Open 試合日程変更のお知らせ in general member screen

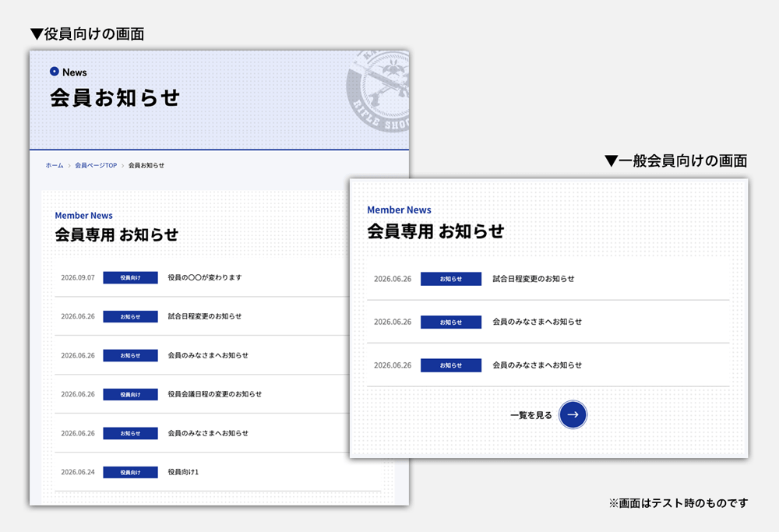pyautogui.click(x=533, y=279)
